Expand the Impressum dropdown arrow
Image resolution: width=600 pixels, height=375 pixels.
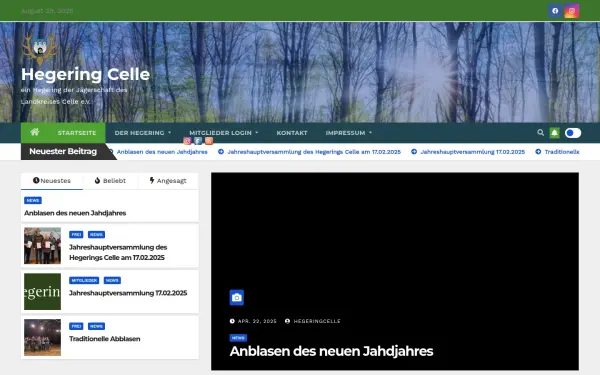point(370,133)
